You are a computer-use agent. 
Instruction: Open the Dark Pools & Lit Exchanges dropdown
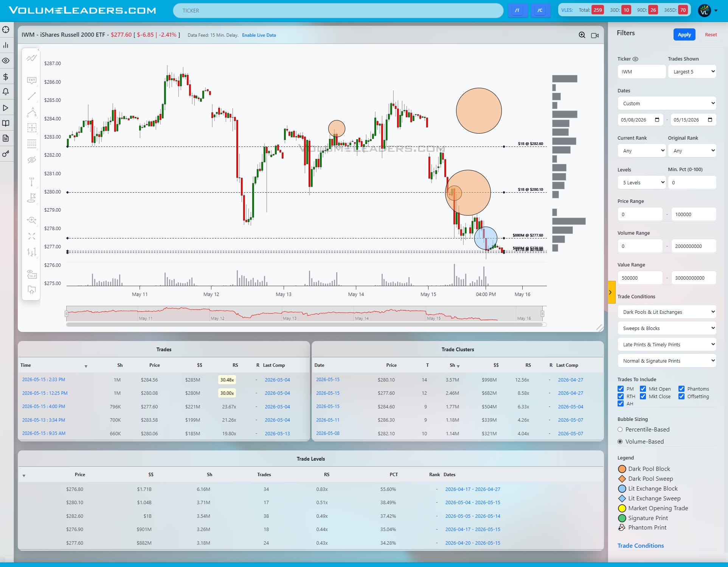click(x=667, y=312)
